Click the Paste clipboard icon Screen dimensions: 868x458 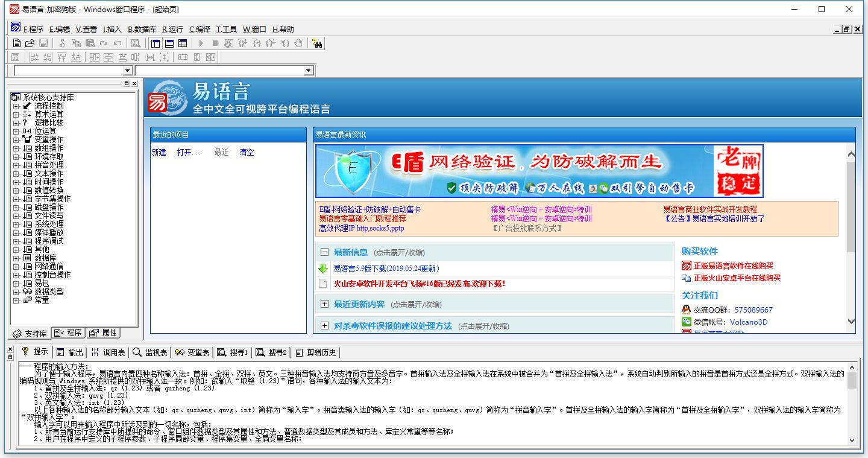pyautogui.click(x=90, y=43)
